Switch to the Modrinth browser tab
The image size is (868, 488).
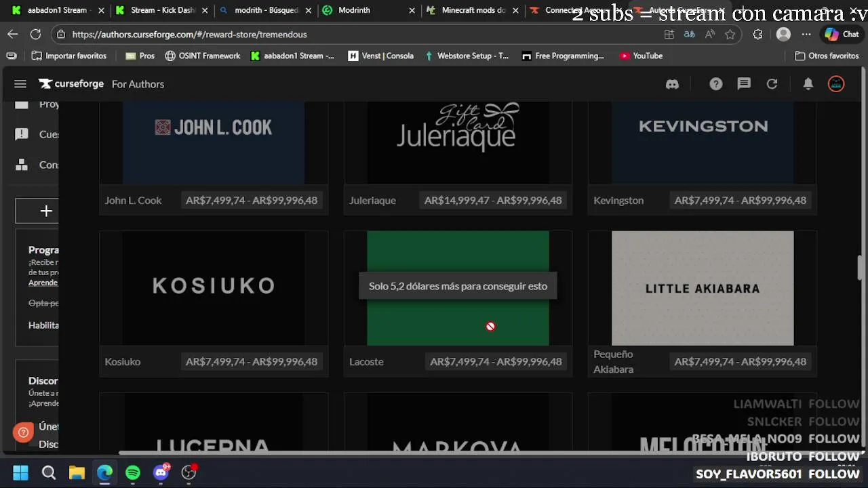click(370, 10)
